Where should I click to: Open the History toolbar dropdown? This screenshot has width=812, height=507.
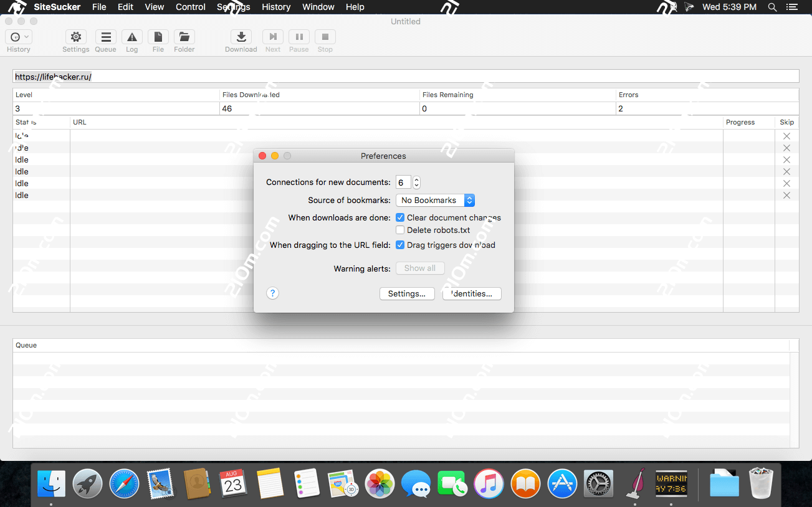pyautogui.click(x=18, y=37)
